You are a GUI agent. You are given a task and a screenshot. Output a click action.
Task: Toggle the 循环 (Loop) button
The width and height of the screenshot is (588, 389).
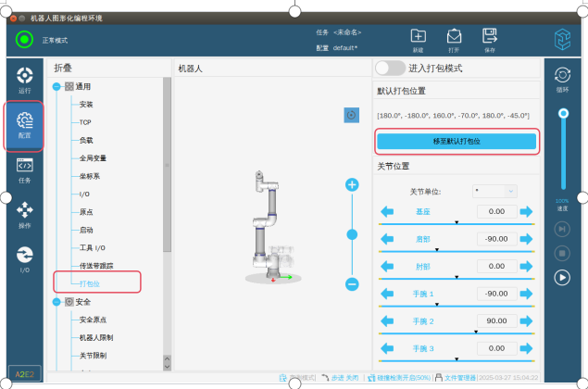(561, 78)
